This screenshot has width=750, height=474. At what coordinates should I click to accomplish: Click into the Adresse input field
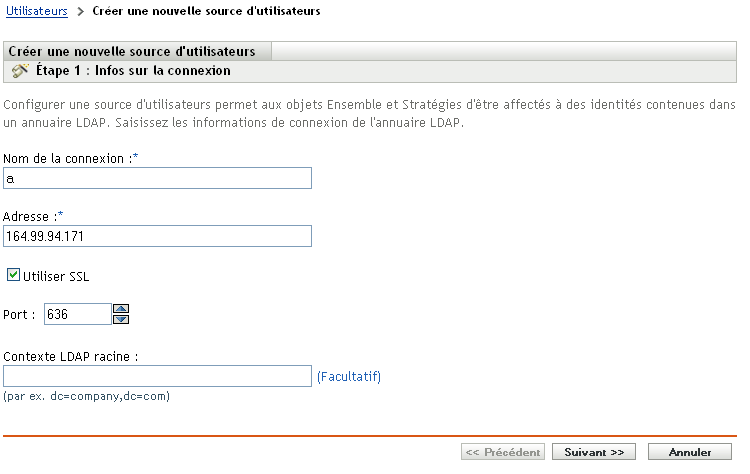click(x=158, y=236)
